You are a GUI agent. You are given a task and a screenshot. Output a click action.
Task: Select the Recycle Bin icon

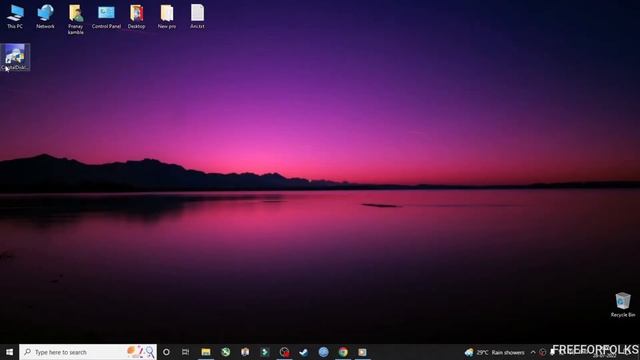623,304
